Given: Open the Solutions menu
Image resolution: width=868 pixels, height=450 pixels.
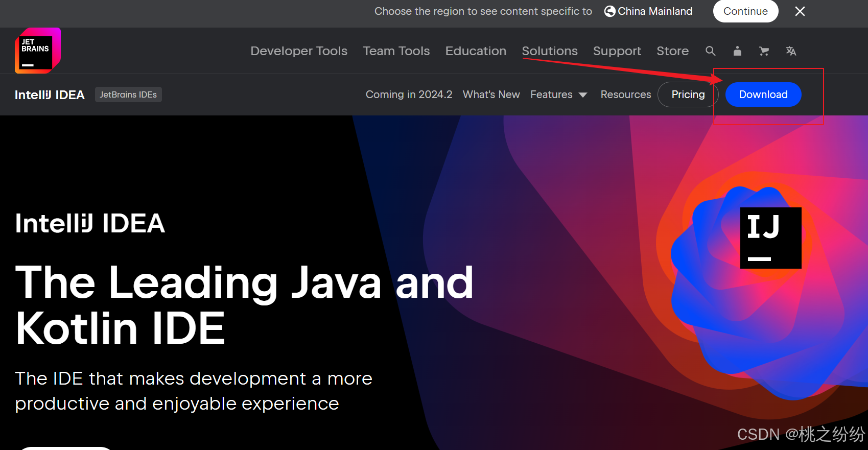Looking at the screenshot, I should 550,51.
